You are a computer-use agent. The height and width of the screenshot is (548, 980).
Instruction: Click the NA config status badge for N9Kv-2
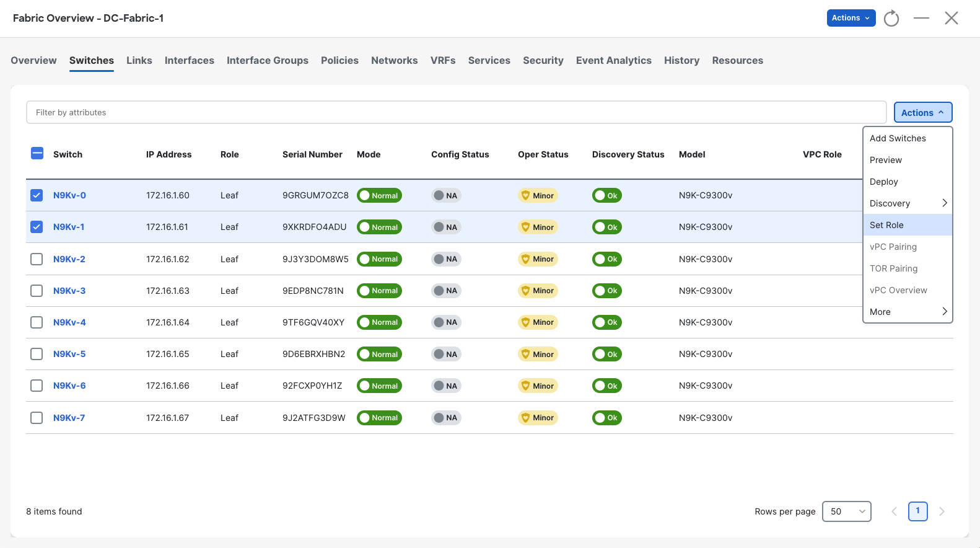pyautogui.click(x=446, y=259)
